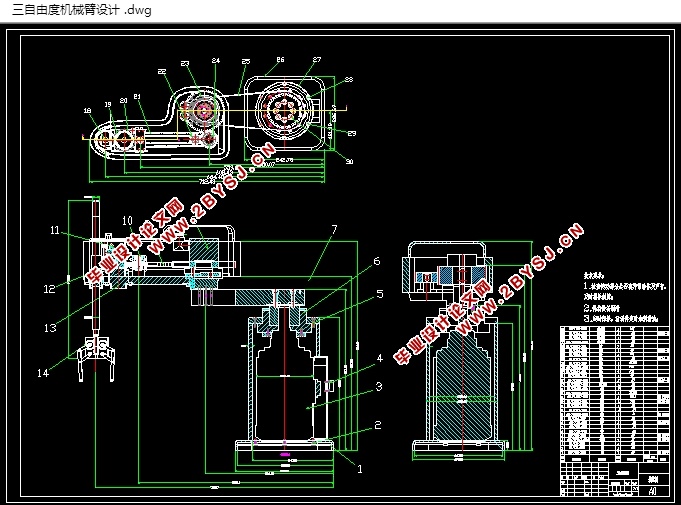
Task: Click callout 27 in the top view
Action: coord(317,59)
